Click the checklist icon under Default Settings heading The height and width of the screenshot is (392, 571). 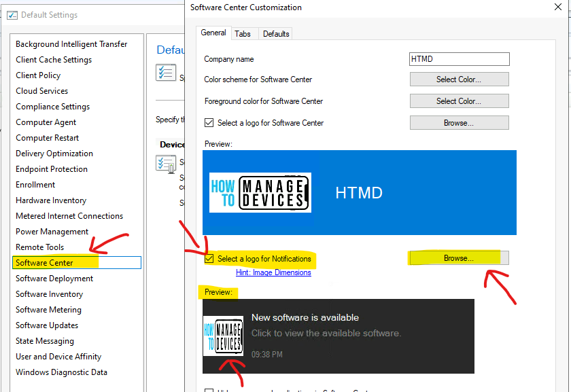166,73
